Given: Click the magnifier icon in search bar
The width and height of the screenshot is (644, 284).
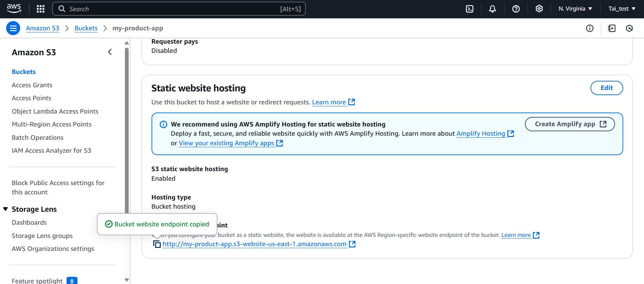Looking at the screenshot, I should tap(62, 9).
